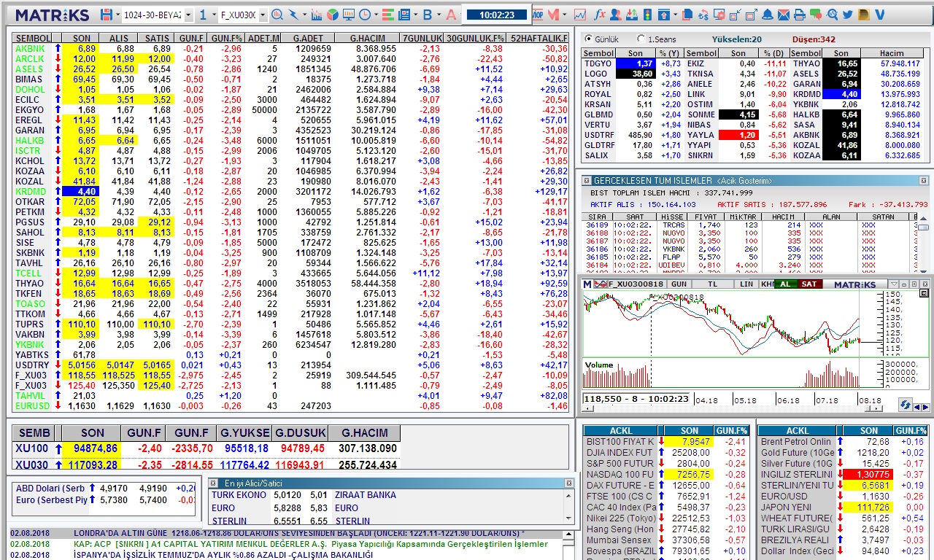Select the LIN tab in chart window

click(x=745, y=284)
